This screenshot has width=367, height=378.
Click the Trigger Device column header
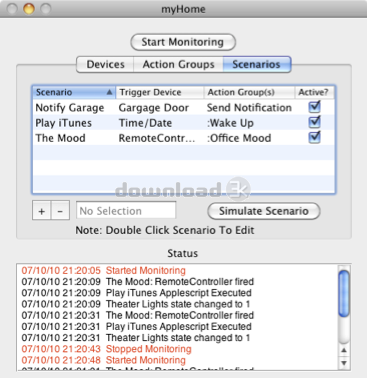click(160, 92)
